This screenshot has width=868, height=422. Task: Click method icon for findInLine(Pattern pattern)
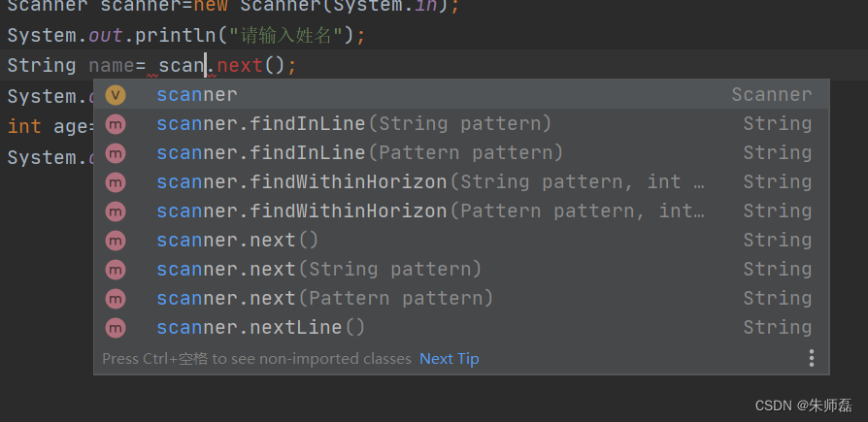coord(116,153)
